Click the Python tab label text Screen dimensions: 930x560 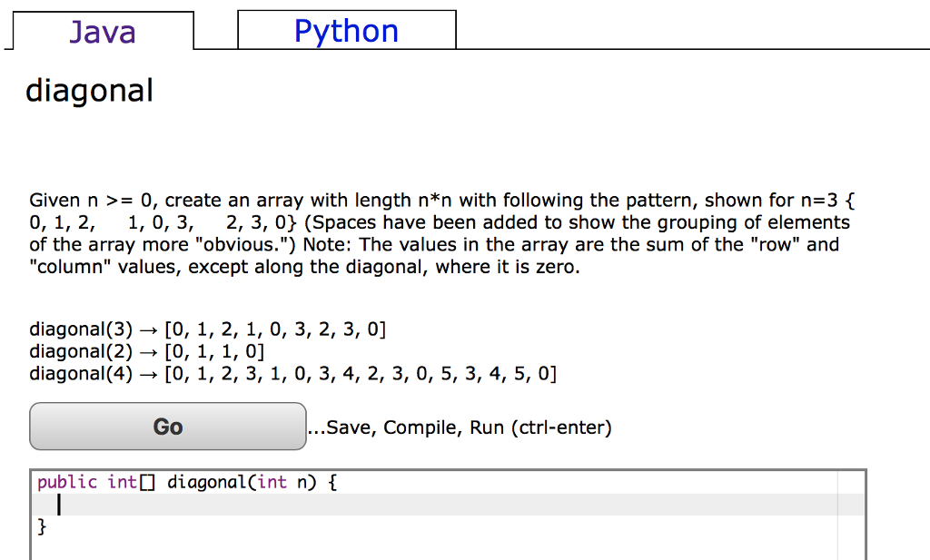[346, 30]
